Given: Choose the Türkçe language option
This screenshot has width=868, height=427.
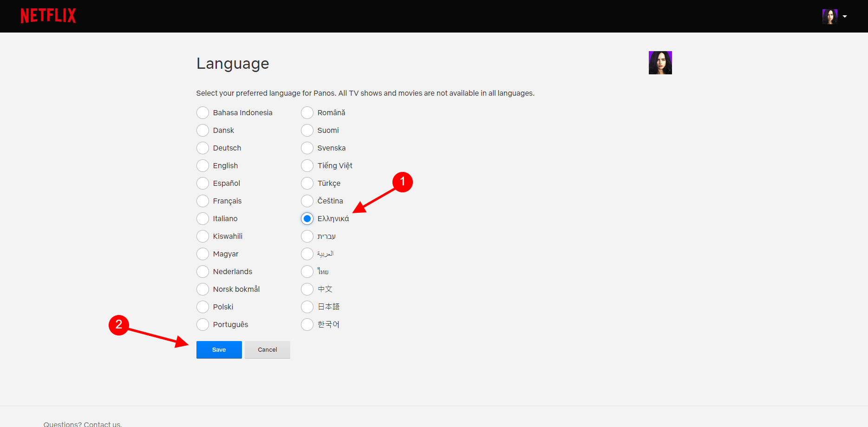Looking at the screenshot, I should (307, 184).
